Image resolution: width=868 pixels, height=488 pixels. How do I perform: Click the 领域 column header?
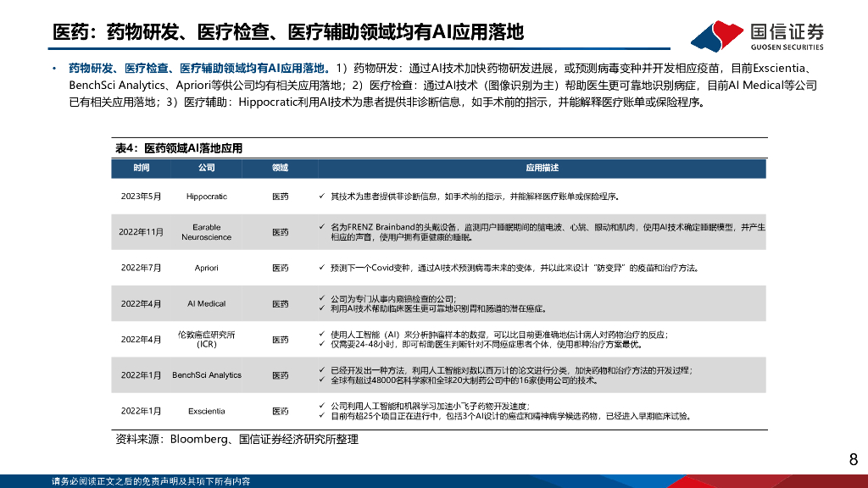coord(280,169)
